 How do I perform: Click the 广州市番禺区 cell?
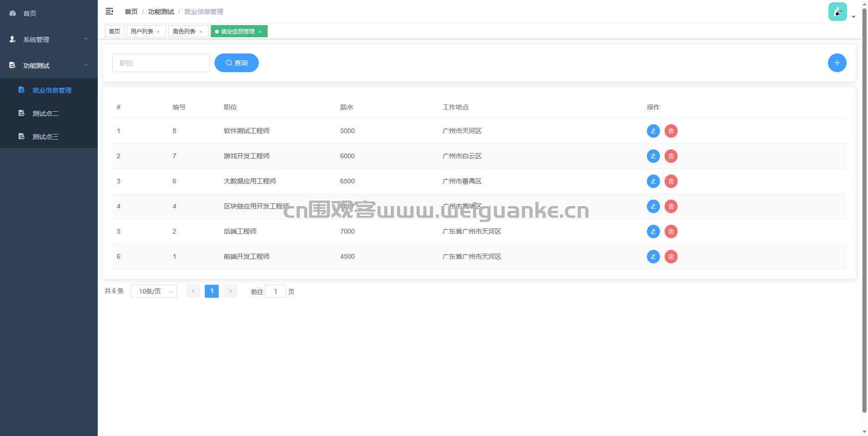point(462,181)
